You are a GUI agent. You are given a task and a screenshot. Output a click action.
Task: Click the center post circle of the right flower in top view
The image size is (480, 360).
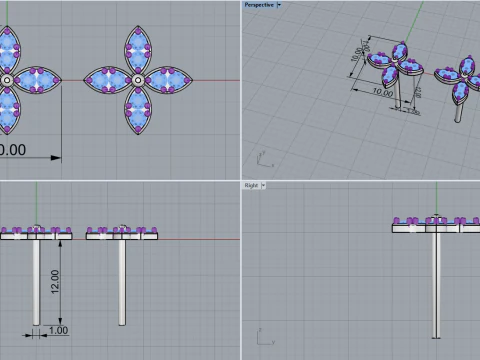click(x=138, y=80)
